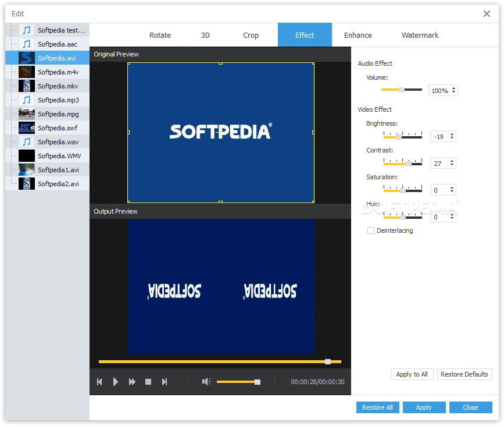Select the Softpedia.swf thumbnail
Screen dimensions: 504x426
27,128
